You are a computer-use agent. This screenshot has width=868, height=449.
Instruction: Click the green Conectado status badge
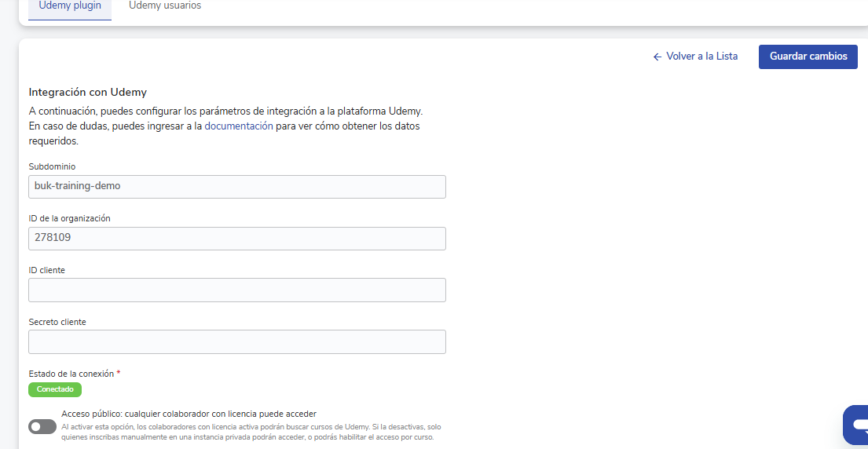pyautogui.click(x=55, y=389)
